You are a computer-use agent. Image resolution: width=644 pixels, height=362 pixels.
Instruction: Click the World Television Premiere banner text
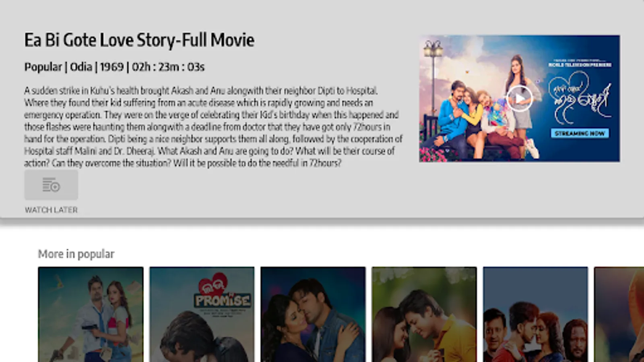580,64
